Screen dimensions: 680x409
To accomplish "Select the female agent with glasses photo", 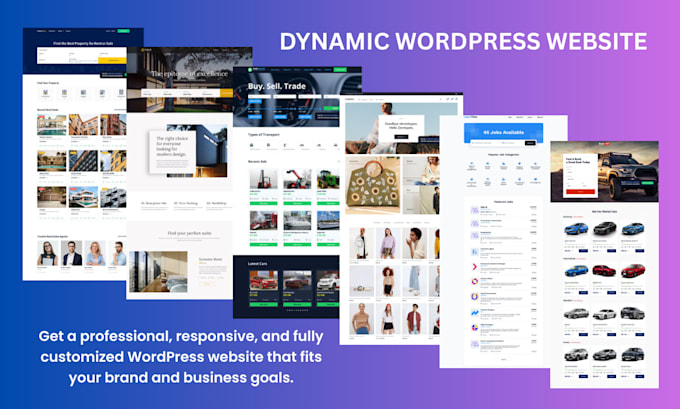I will click(47, 253).
